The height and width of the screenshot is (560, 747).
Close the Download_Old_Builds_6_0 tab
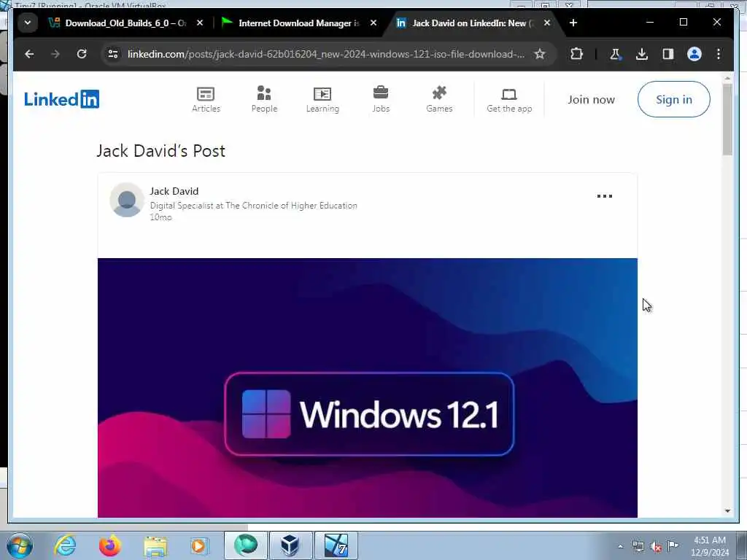point(200,23)
